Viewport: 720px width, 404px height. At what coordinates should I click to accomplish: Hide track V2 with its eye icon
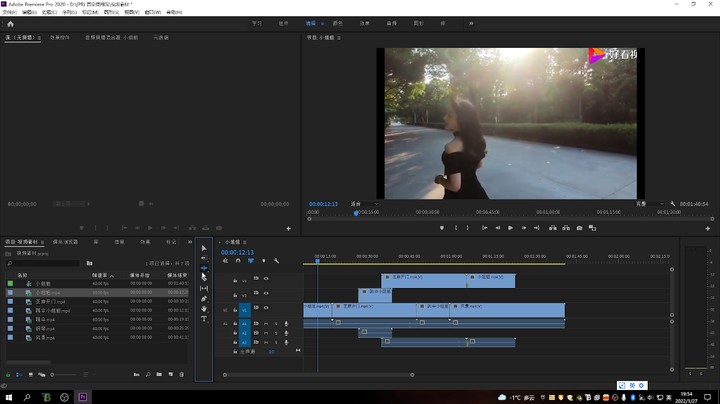266,293
